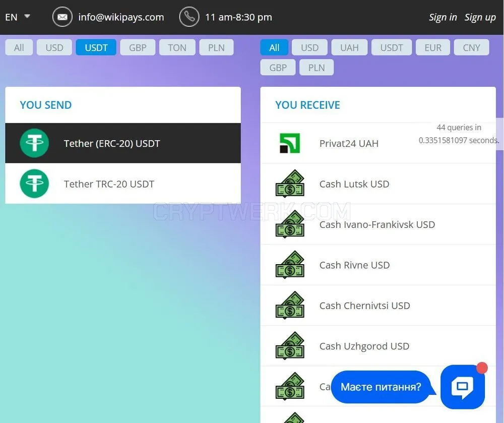Open the blue live chat widget button
The width and height of the screenshot is (504, 423).
(463, 387)
